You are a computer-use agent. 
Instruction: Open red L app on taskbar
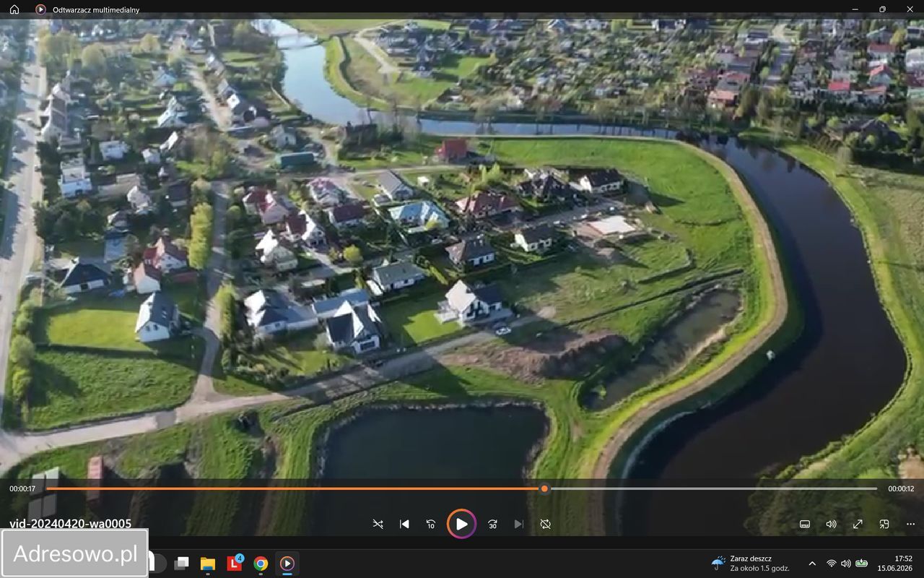[235, 563]
